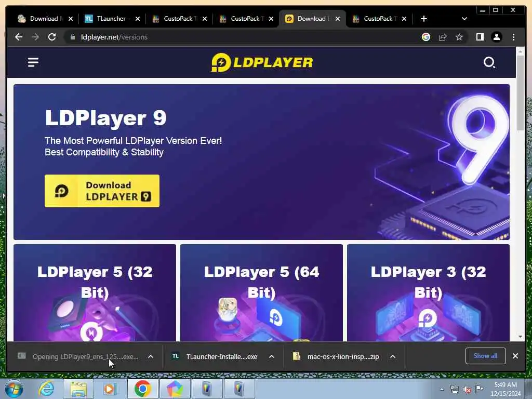The height and width of the screenshot is (399, 532).
Task: Click the padlock site info icon
Action: tap(72, 37)
